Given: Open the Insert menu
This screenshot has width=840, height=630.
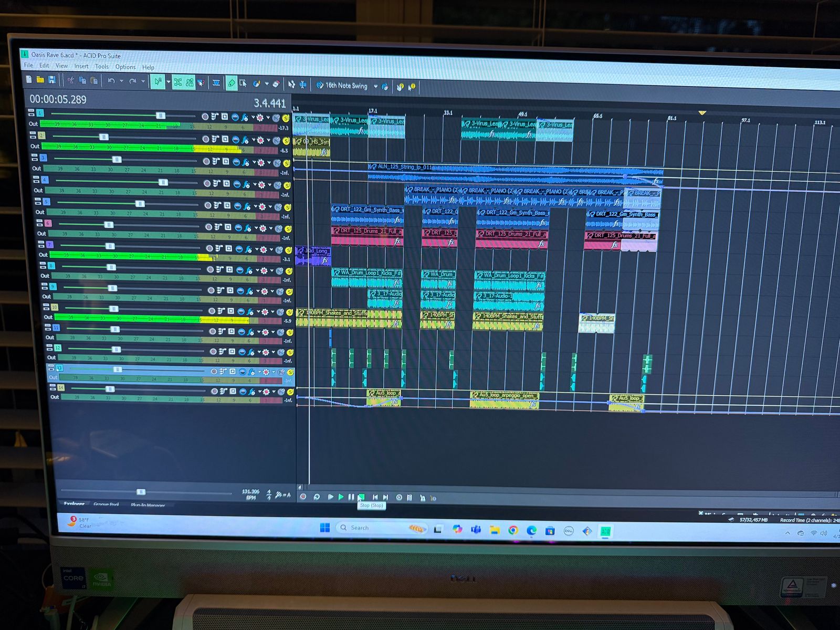Looking at the screenshot, I should (81, 66).
